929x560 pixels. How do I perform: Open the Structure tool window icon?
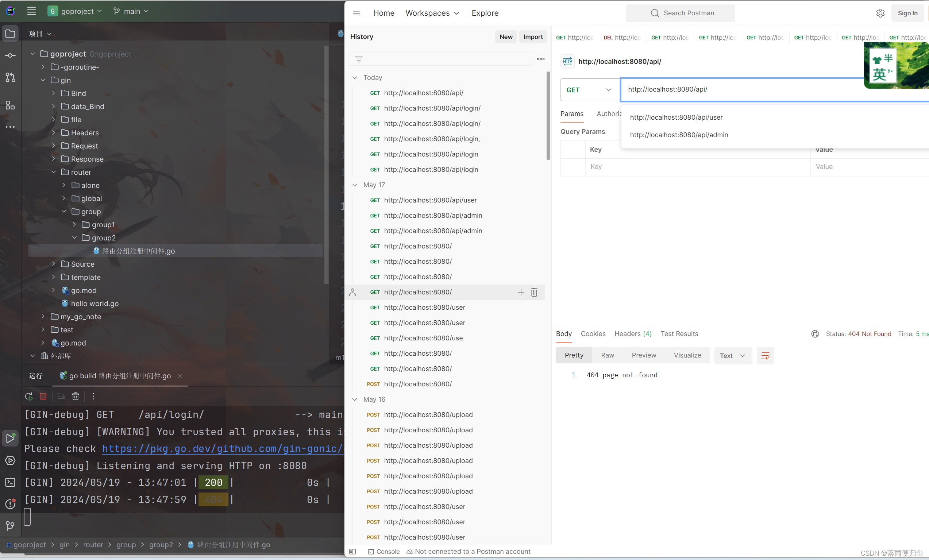[x=10, y=105]
